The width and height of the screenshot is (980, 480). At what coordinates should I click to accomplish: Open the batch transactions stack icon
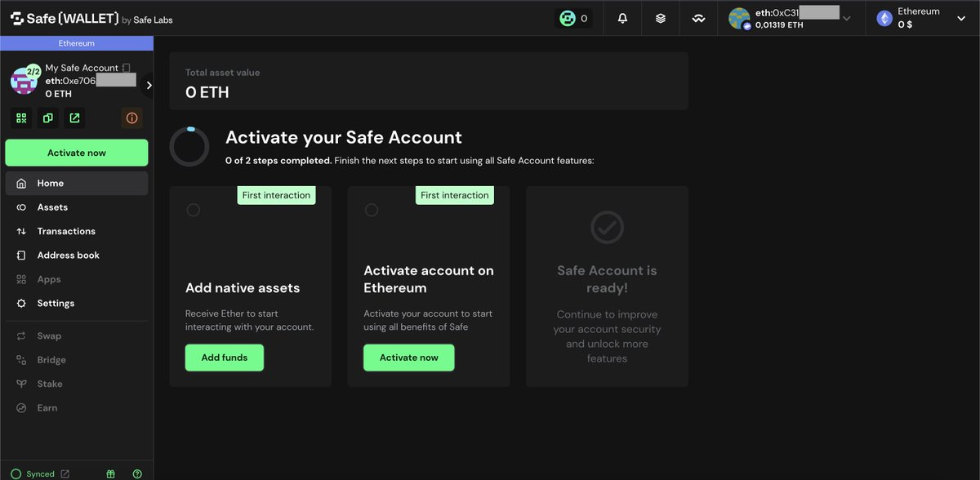point(661,18)
